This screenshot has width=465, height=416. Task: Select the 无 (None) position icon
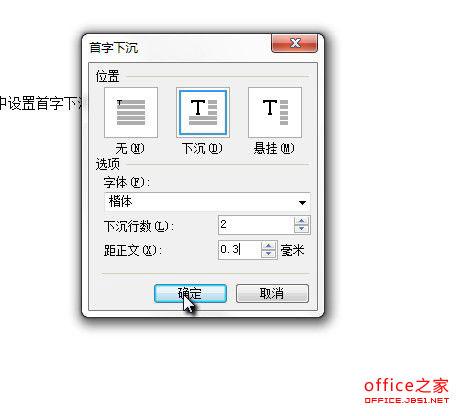131,112
